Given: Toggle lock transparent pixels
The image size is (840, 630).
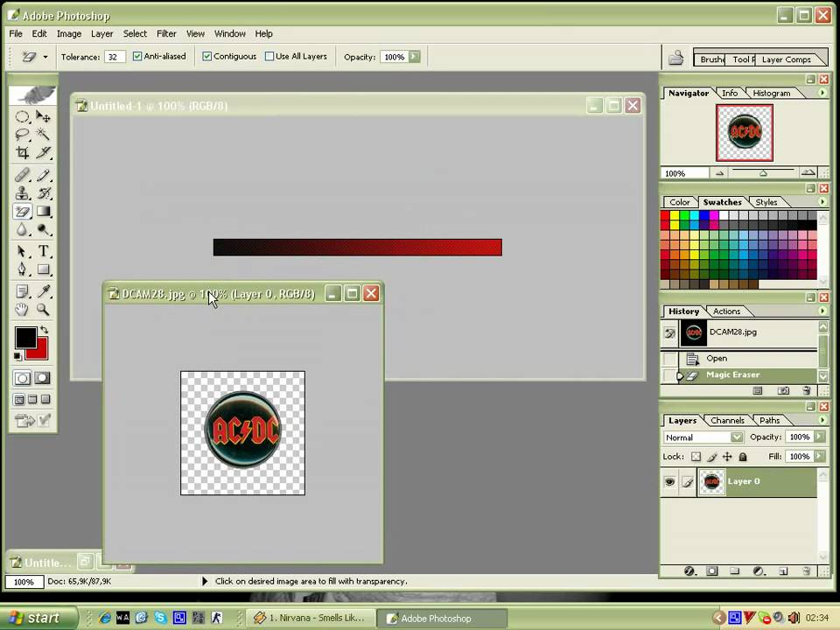Looking at the screenshot, I should click(x=696, y=457).
